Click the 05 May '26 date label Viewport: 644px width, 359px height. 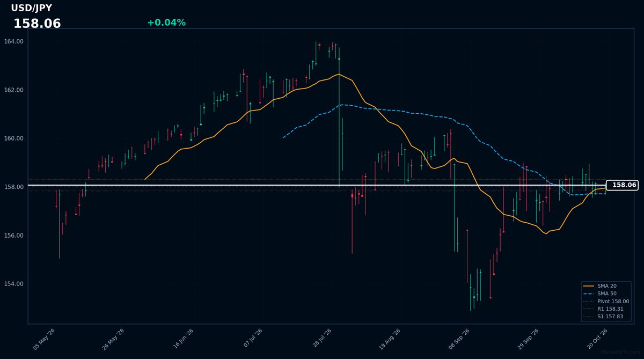click(45, 339)
